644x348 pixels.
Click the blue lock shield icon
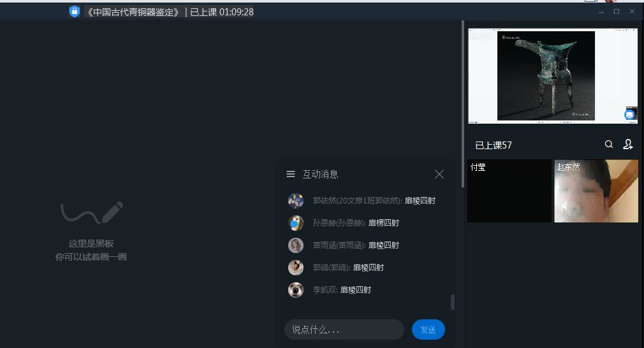coord(75,11)
